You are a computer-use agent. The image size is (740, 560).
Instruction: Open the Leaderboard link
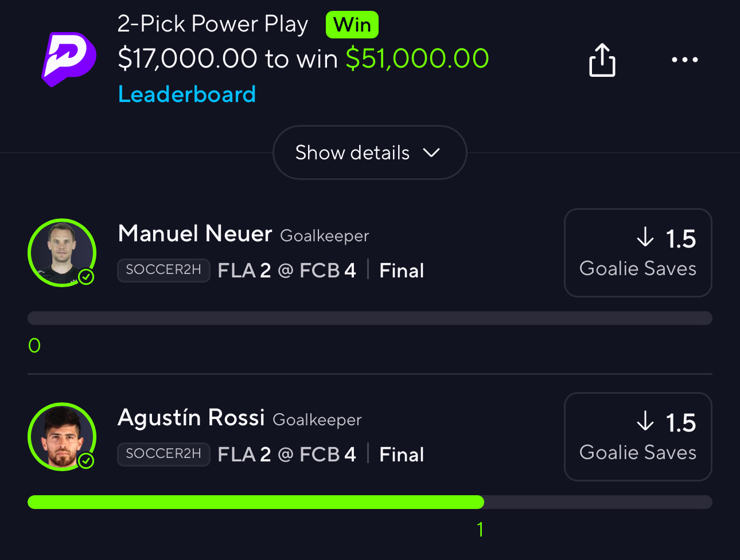coord(186,95)
